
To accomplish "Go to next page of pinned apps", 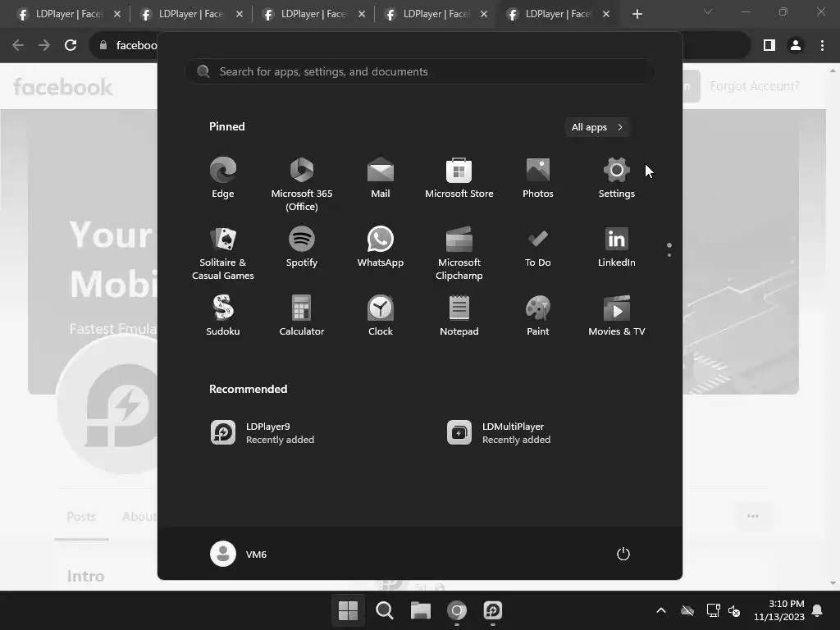I will 669,255.
